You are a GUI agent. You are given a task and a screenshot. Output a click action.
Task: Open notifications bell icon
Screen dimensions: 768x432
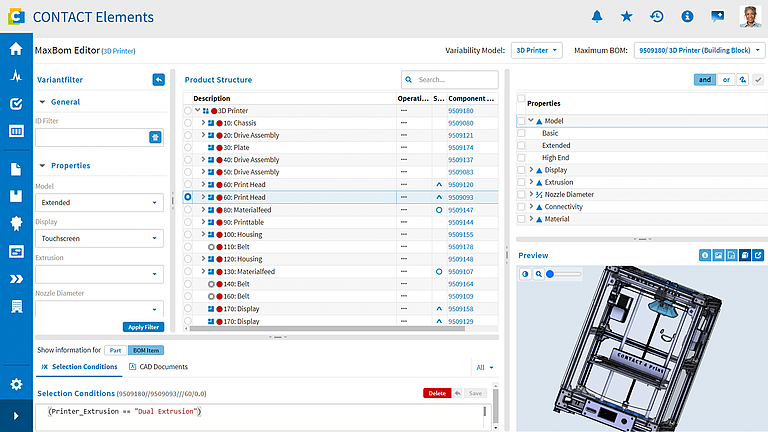pyautogui.click(x=597, y=17)
